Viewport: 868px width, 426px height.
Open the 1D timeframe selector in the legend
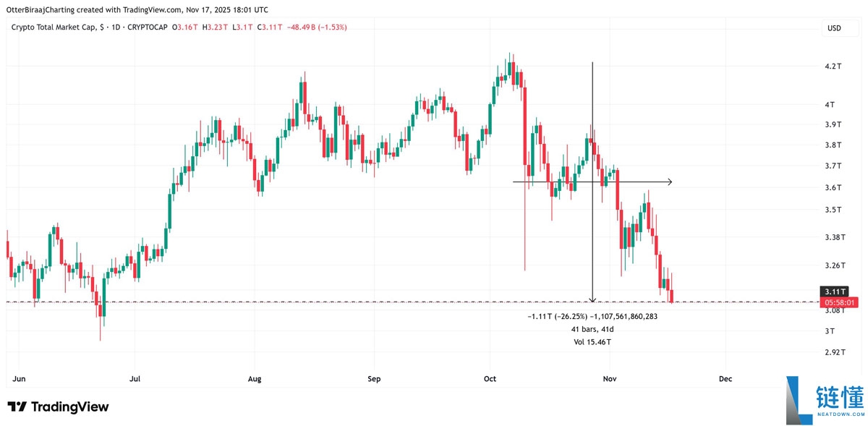117,27
